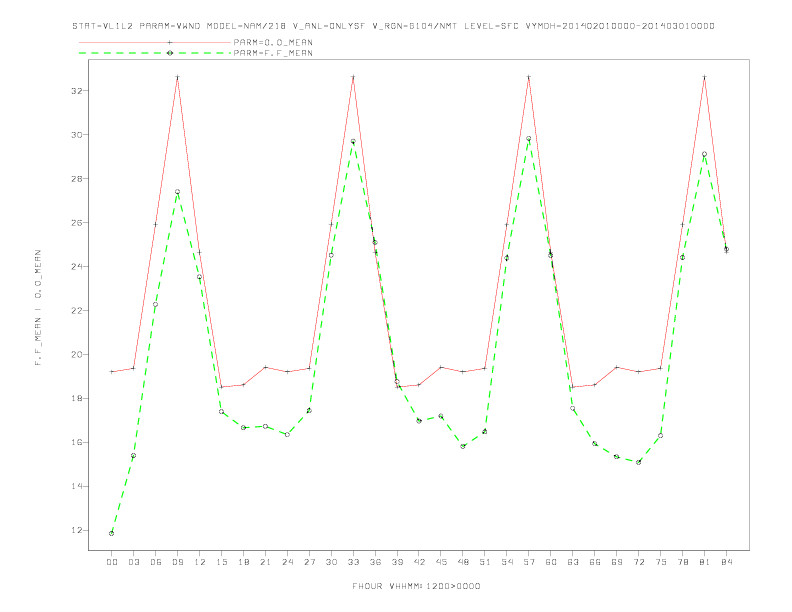
Task: Click y-axis tick label 16
Action: [77, 442]
